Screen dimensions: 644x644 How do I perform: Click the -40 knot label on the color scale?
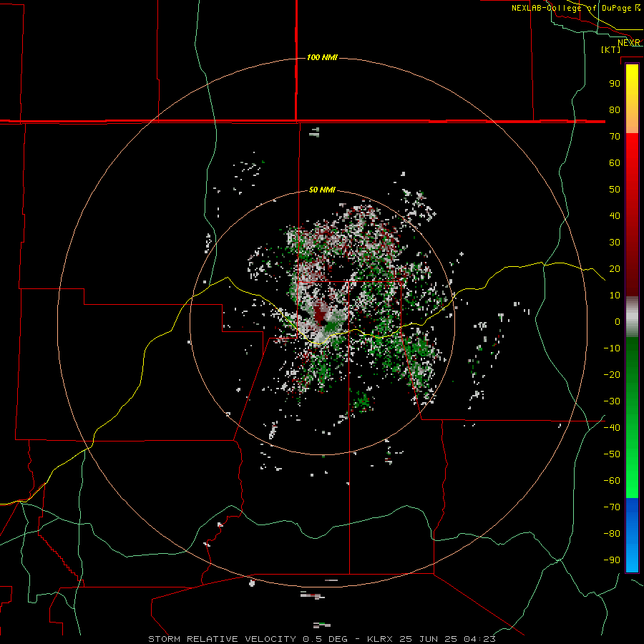click(x=612, y=428)
